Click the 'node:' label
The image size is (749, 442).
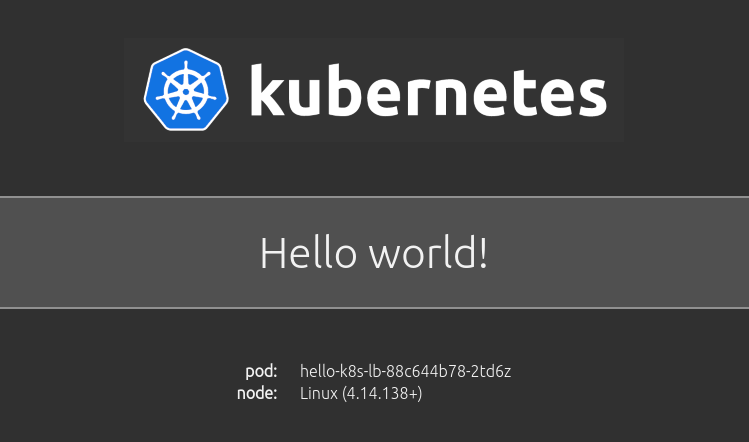click(257, 393)
